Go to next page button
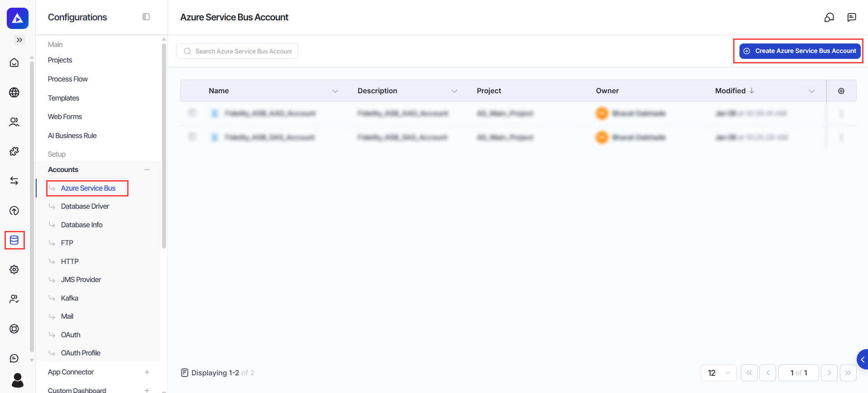The height and width of the screenshot is (393, 868). (829, 373)
